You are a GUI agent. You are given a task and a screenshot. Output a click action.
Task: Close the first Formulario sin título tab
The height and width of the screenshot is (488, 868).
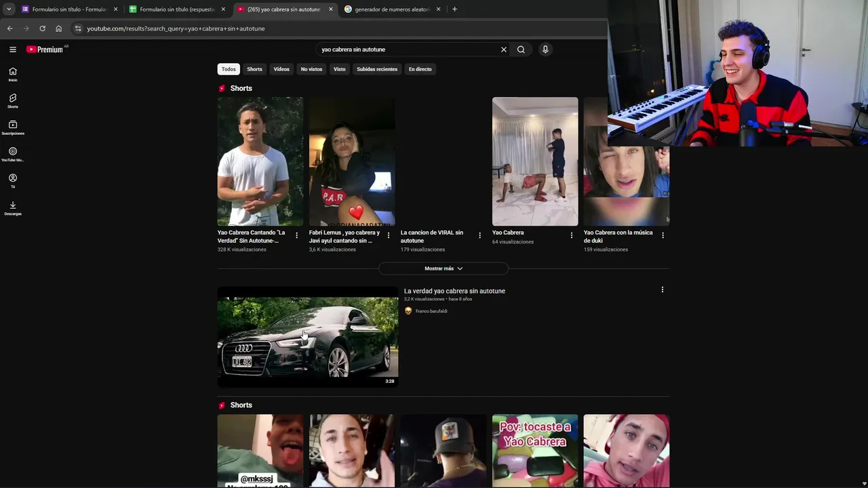(x=115, y=9)
